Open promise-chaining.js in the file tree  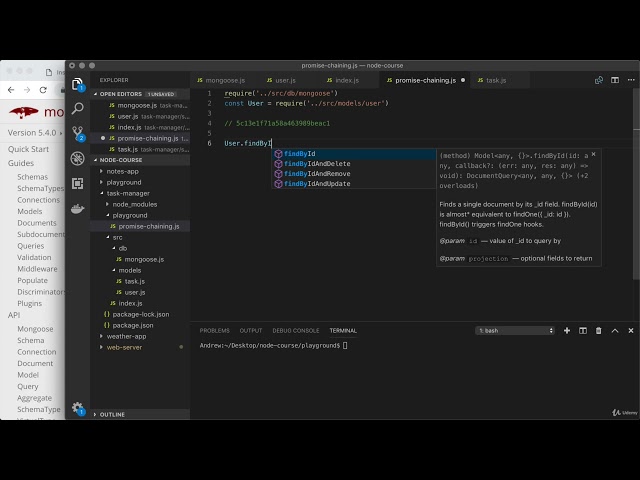pyautogui.click(x=140, y=227)
